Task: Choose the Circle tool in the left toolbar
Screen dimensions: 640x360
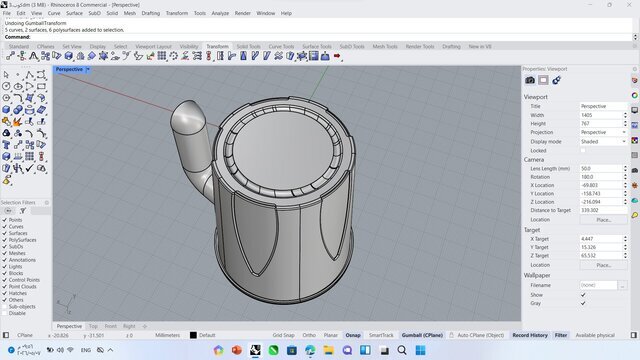Action: (6, 86)
